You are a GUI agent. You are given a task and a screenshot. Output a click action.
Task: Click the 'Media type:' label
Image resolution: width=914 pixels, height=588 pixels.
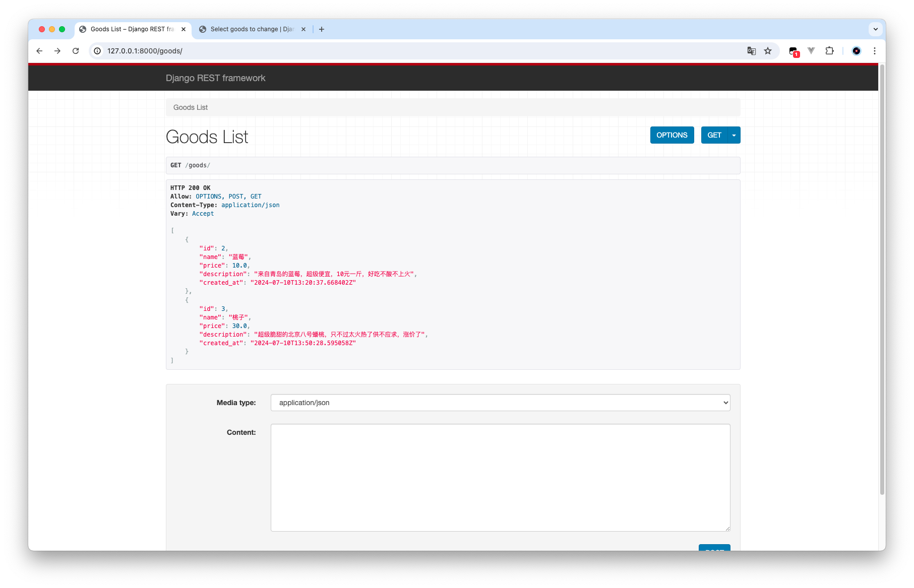point(236,403)
